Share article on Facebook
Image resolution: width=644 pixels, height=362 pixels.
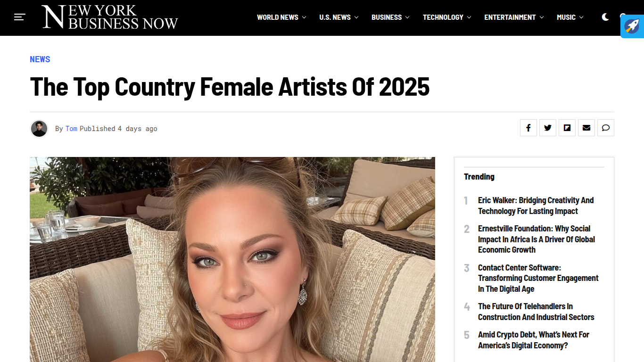click(528, 128)
